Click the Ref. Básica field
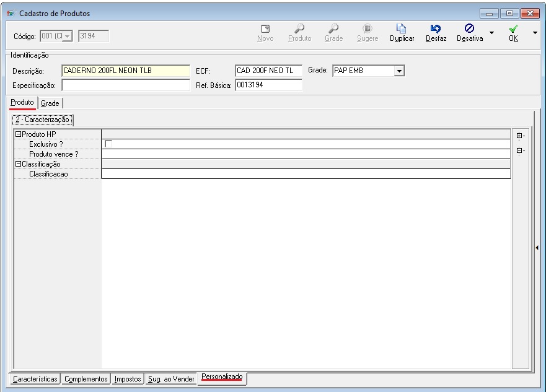The width and height of the screenshot is (546, 392). pyautogui.click(x=268, y=85)
